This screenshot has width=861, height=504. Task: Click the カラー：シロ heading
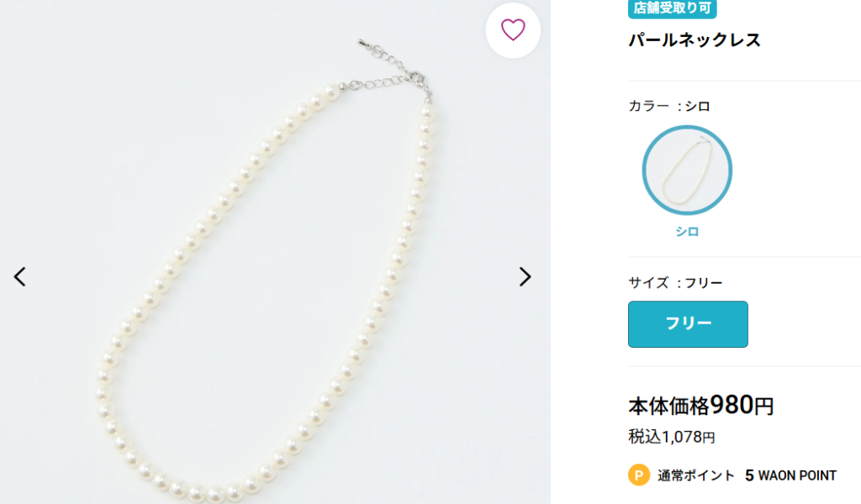(669, 106)
